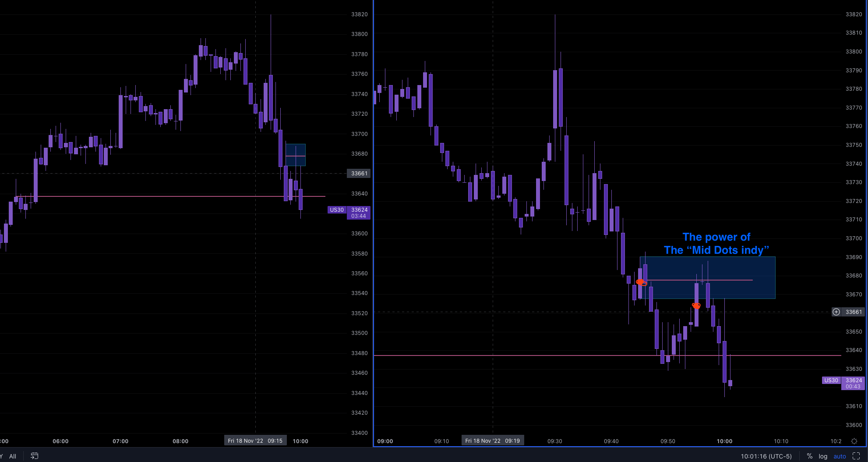Click the 33820 price on the right axis
The height and width of the screenshot is (462, 868).
[853, 14]
